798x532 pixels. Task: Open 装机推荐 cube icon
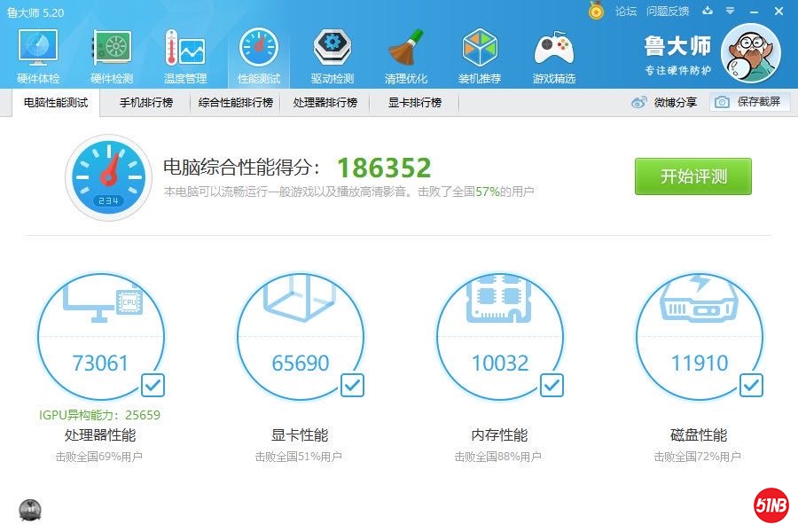tap(480, 55)
